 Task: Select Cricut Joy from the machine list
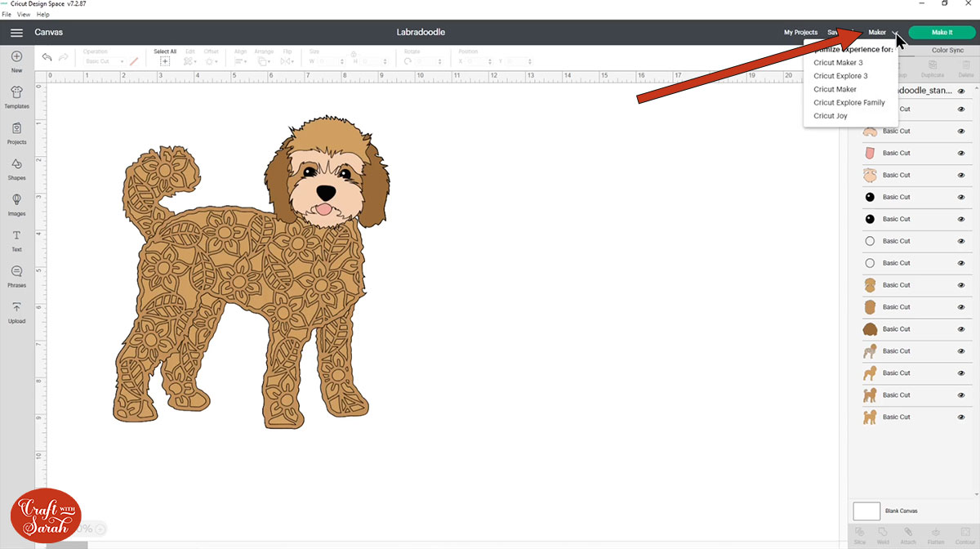tap(830, 116)
